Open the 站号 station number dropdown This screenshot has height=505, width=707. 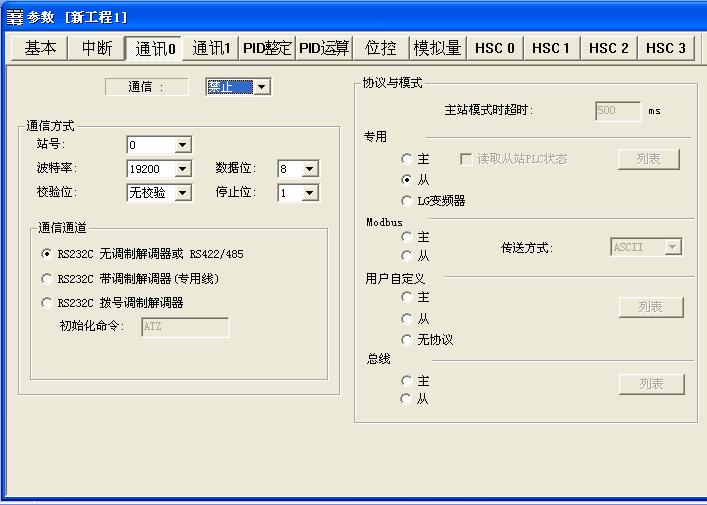(182, 146)
